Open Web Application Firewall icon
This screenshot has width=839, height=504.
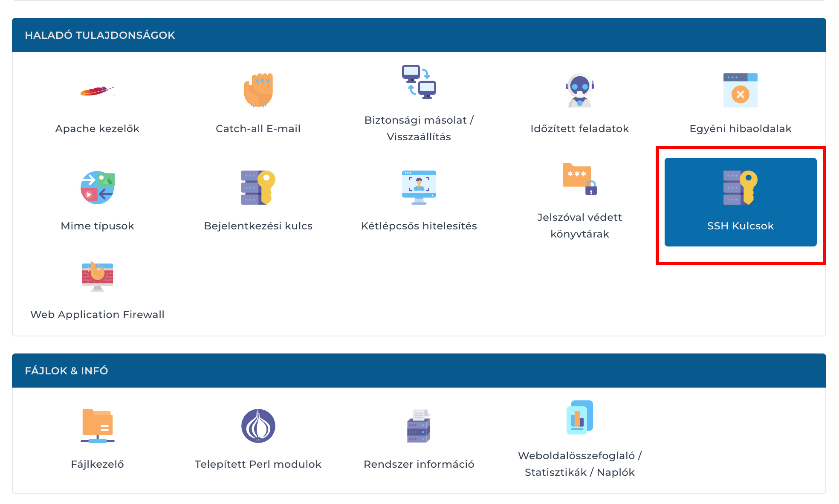(97, 276)
